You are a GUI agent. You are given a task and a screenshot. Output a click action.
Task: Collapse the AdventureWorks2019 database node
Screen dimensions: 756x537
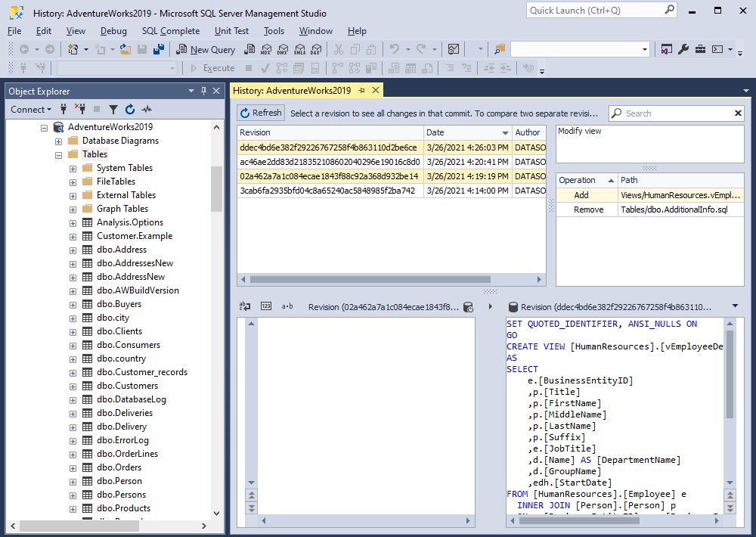tap(45, 128)
